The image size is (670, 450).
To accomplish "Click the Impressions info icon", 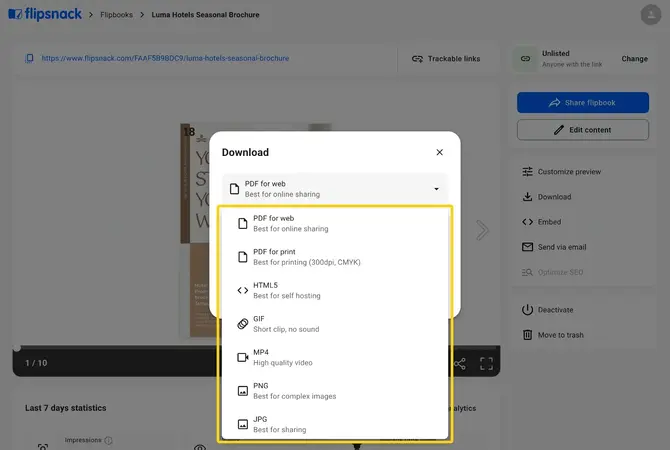I will tap(109, 440).
